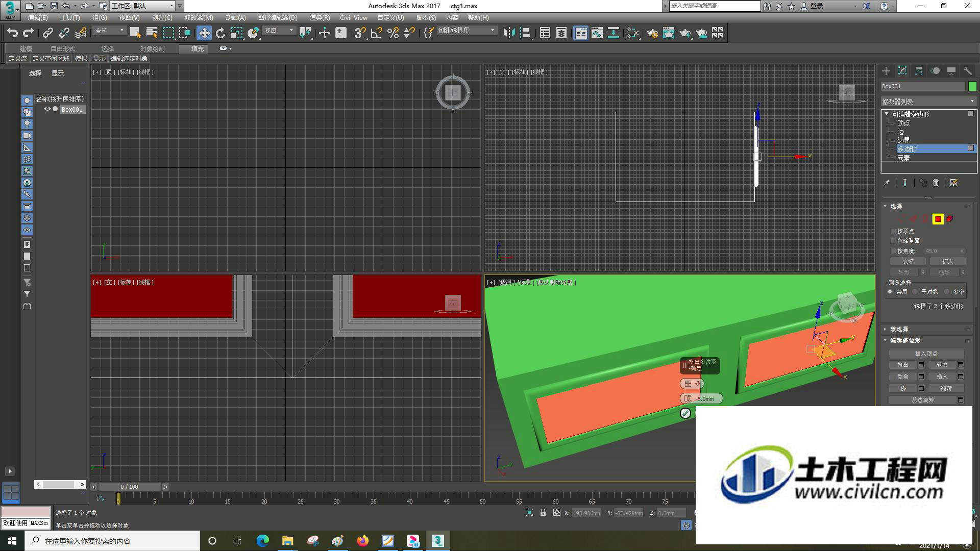Activate the Select and Link tool
Screen dimensions: 980x552
coord(47,33)
